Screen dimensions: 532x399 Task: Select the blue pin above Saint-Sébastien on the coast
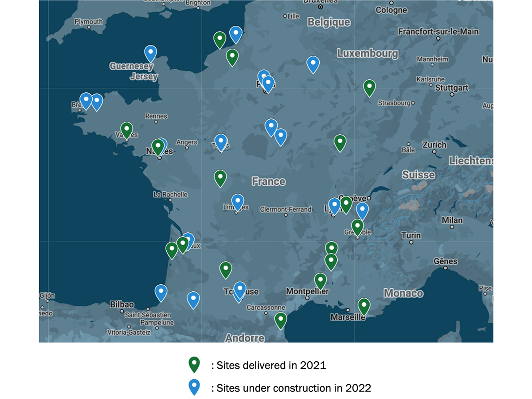161,293
